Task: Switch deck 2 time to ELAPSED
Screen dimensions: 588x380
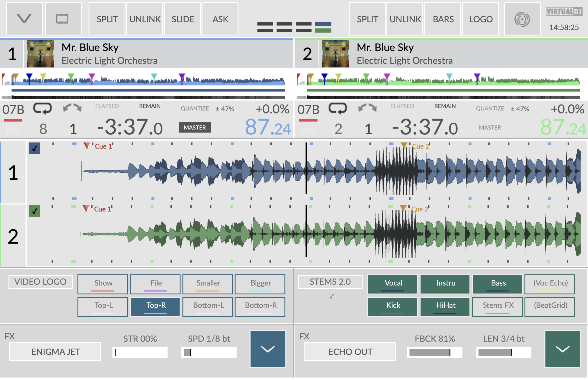Action: (x=402, y=106)
